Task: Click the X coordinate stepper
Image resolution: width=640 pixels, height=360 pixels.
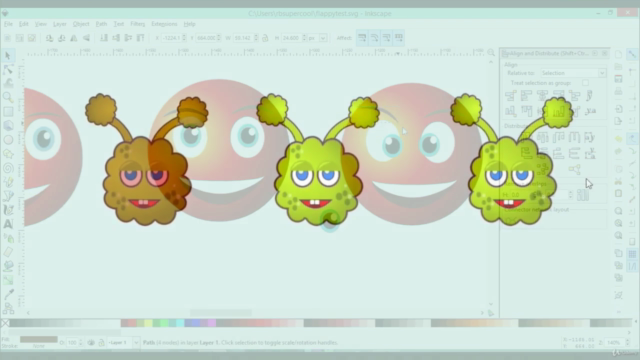Action: [x=184, y=38]
